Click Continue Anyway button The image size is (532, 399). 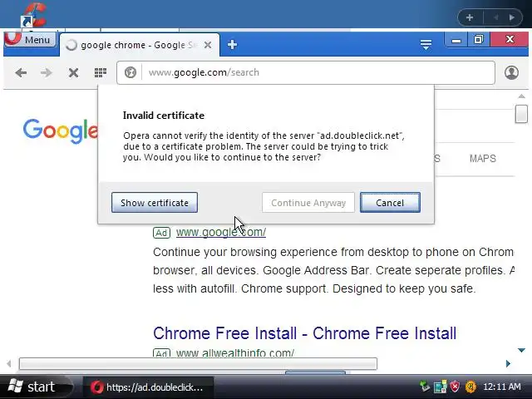[308, 203]
